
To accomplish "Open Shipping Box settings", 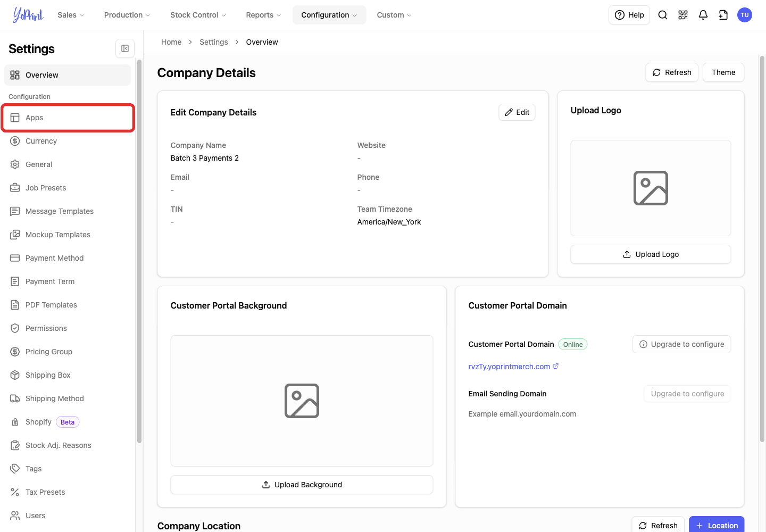I will (x=68, y=375).
